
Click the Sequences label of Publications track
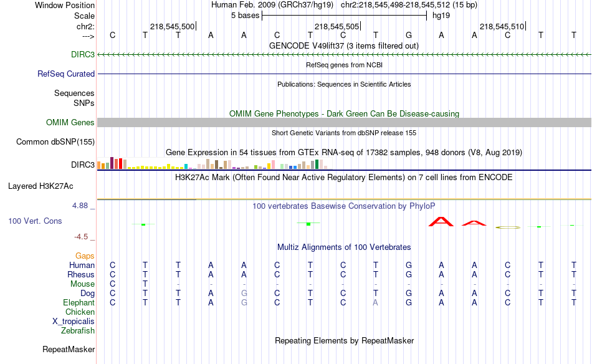coord(74,93)
